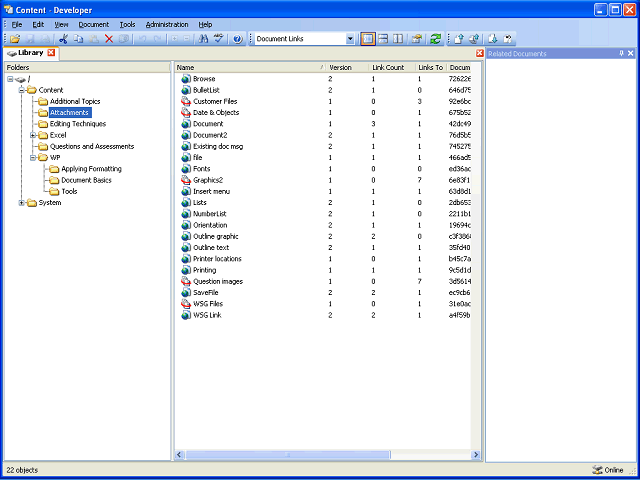This screenshot has height=480, width=640.
Task: Click the horizontal scrollbar thumb
Action: click(288, 455)
